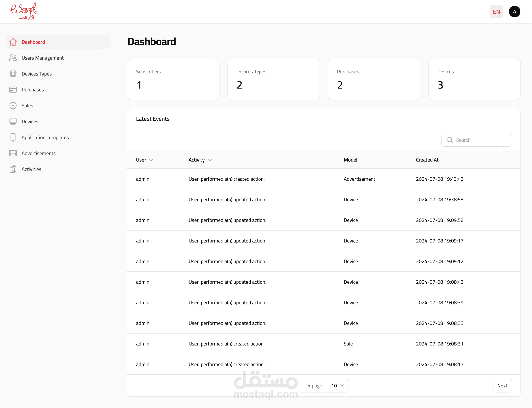Viewport: 532px width, 408px height.
Task: Click the Sales dollar icon
Action: pos(13,106)
